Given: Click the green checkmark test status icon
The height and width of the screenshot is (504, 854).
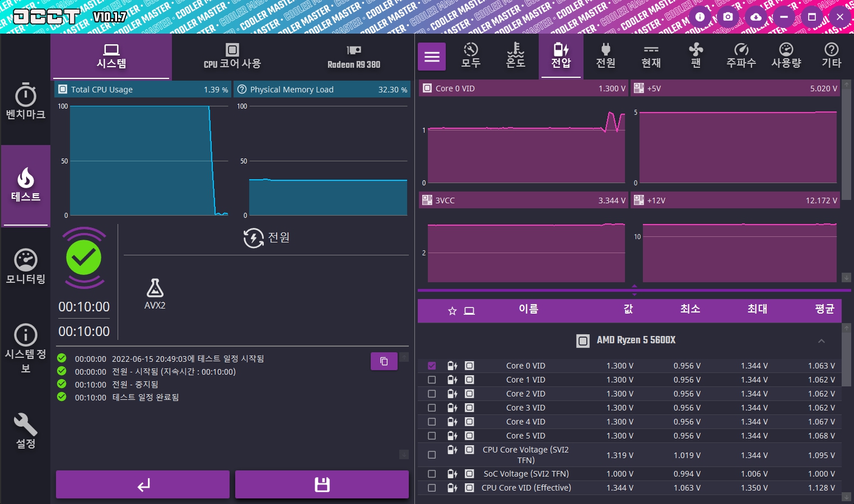Looking at the screenshot, I should click(84, 258).
